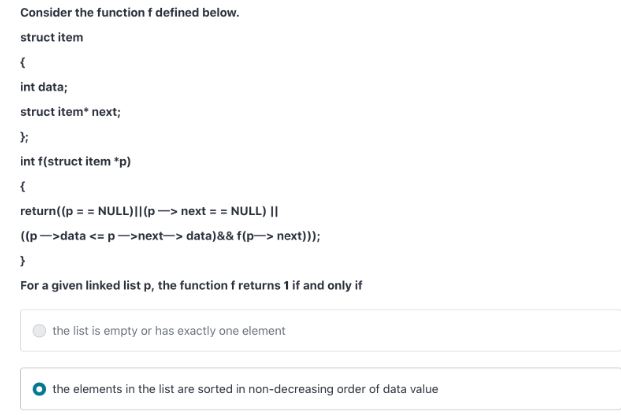Click the final closing brace after the return statement
The height and width of the screenshot is (415, 621).
coord(23,261)
